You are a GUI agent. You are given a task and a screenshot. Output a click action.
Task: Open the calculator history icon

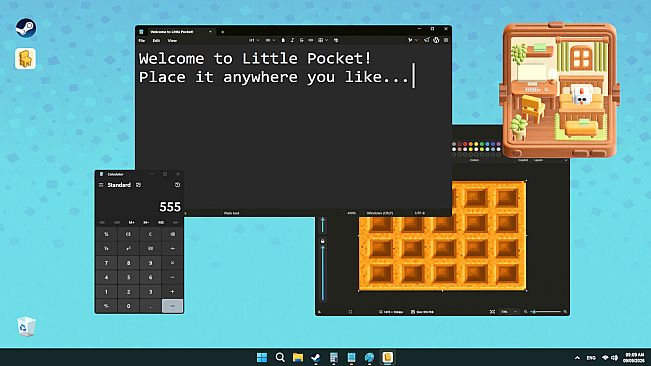pyautogui.click(x=177, y=185)
